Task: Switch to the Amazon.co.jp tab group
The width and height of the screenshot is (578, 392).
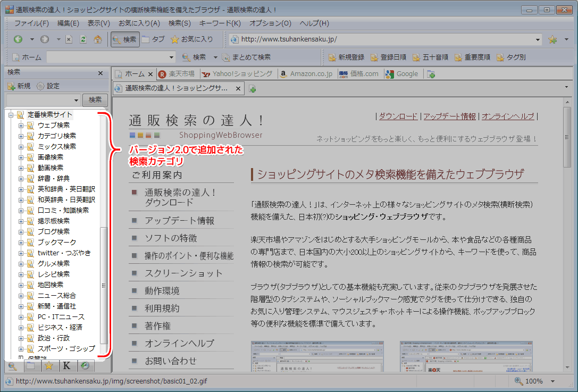Action: click(x=306, y=74)
